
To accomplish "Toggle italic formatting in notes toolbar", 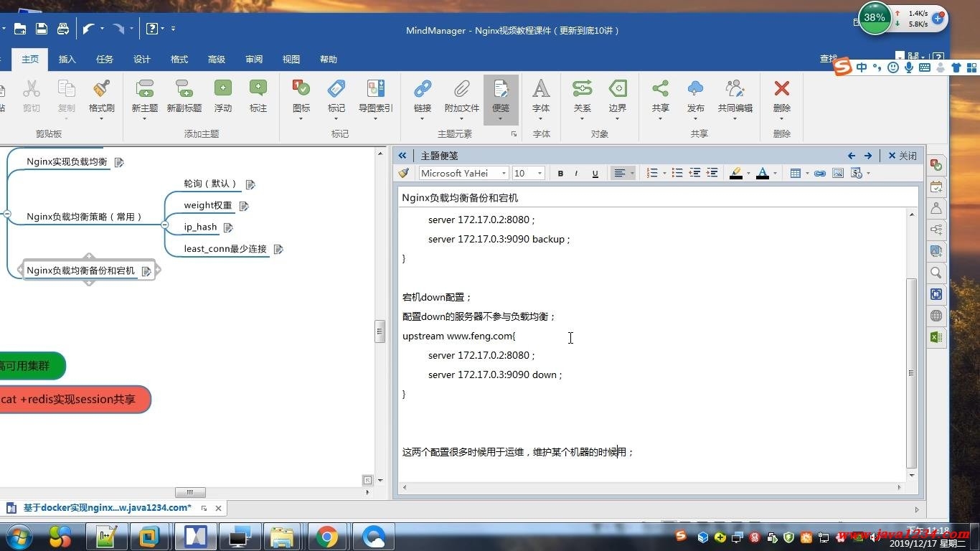I will pos(576,173).
